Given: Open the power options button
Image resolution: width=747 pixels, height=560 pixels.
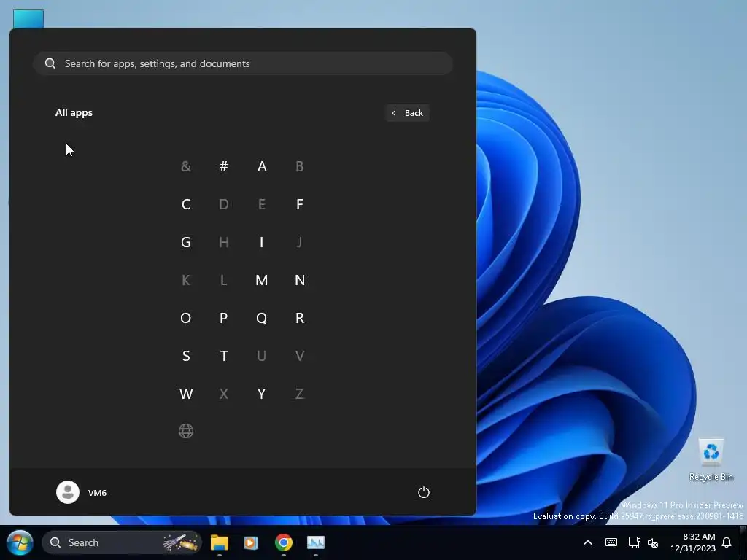Looking at the screenshot, I should click(424, 492).
